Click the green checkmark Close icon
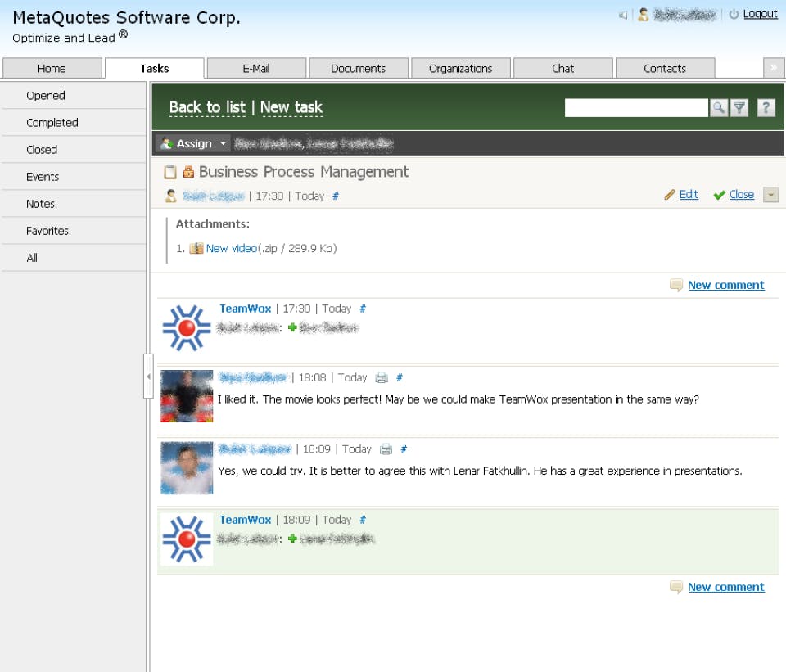The height and width of the screenshot is (672, 786). 720,195
